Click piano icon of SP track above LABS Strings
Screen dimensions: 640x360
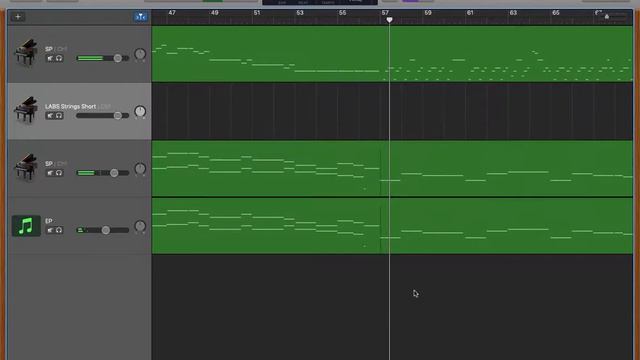(26, 52)
